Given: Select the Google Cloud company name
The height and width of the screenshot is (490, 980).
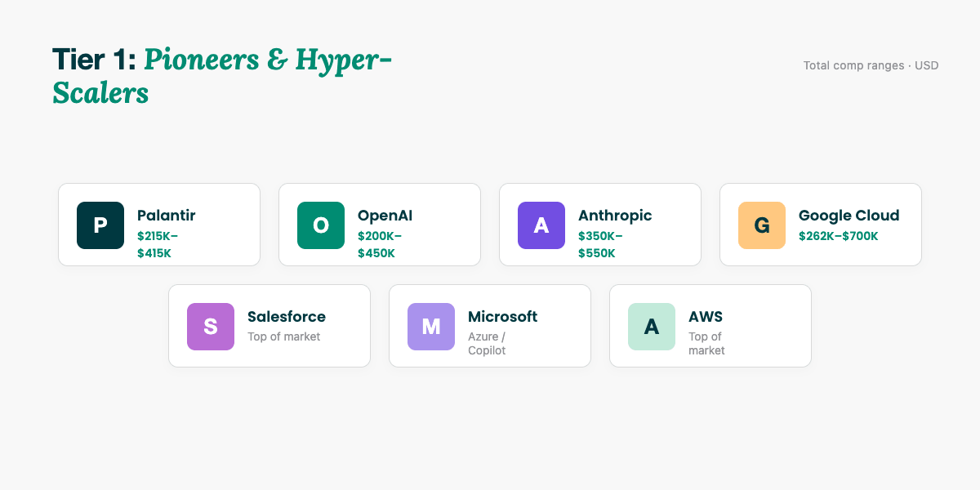Looking at the screenshot, I should coord(849,216).
